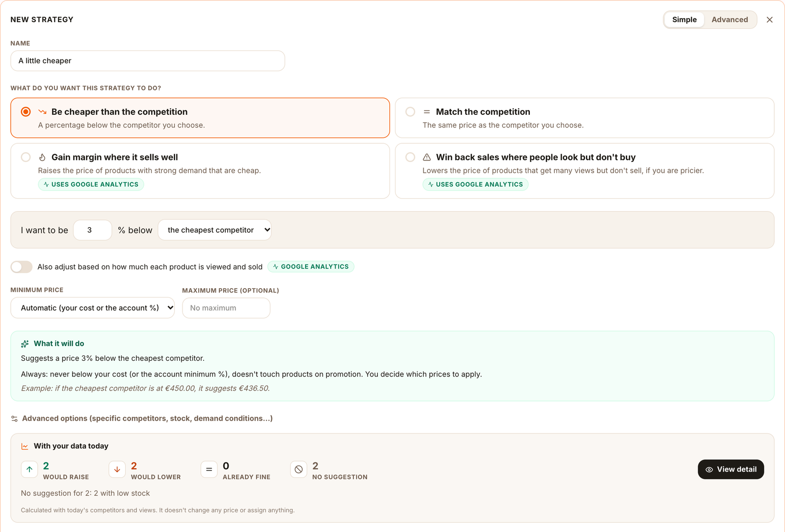Close the New Strategy dialog

[x=770, y=20]
